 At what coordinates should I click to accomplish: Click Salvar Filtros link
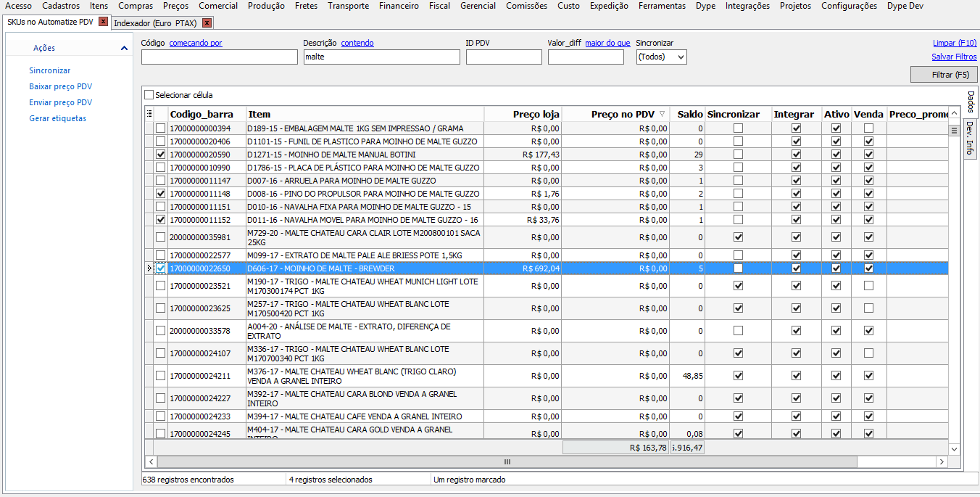pyautogui.click(x=954, y=57)
